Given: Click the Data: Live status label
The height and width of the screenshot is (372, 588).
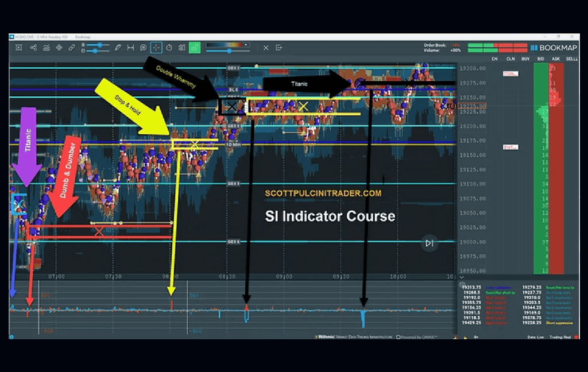Looking at the screenshot, I should [535, 337].
